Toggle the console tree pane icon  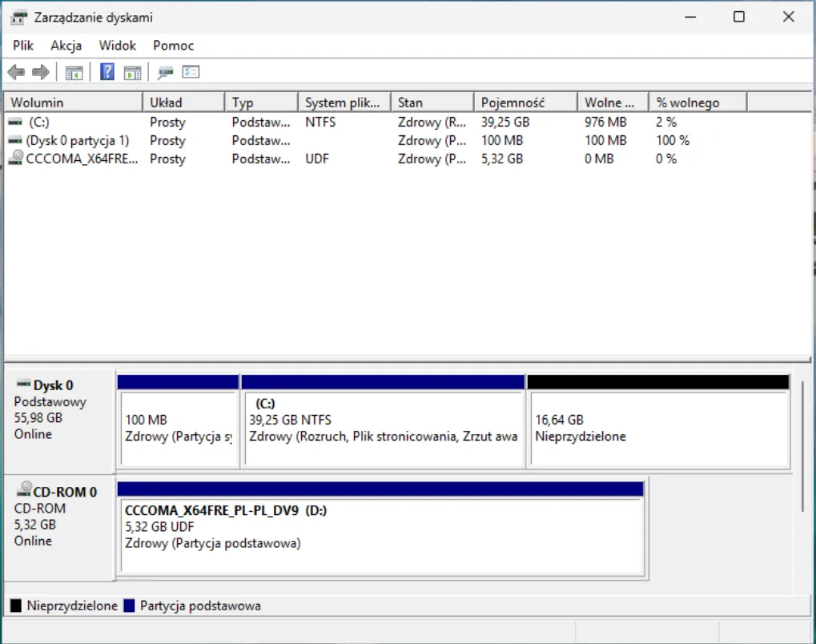pyautogui.click(x=74, y=73)
